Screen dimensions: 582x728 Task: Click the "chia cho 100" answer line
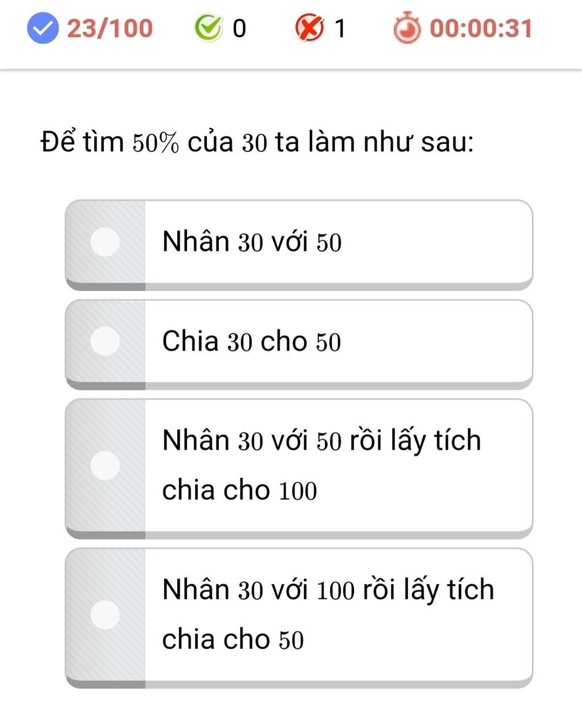tap(239, 491)
